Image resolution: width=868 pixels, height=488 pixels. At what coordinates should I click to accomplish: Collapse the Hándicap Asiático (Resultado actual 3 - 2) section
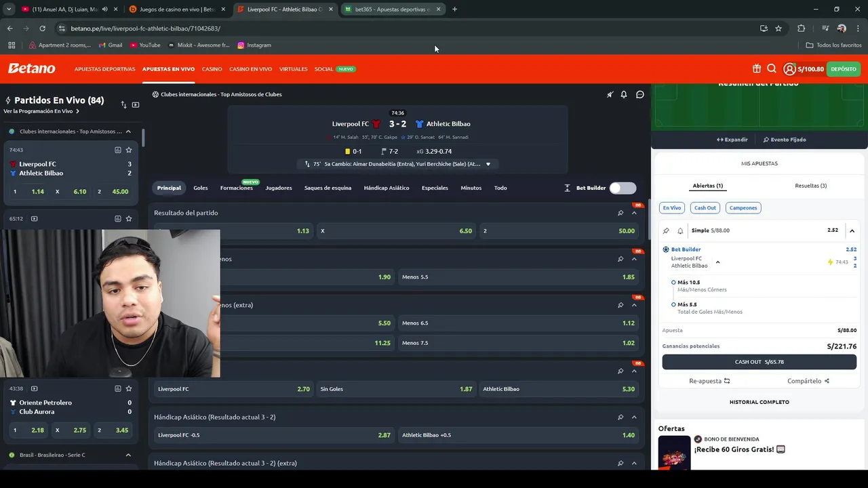(x=634, y=417)
